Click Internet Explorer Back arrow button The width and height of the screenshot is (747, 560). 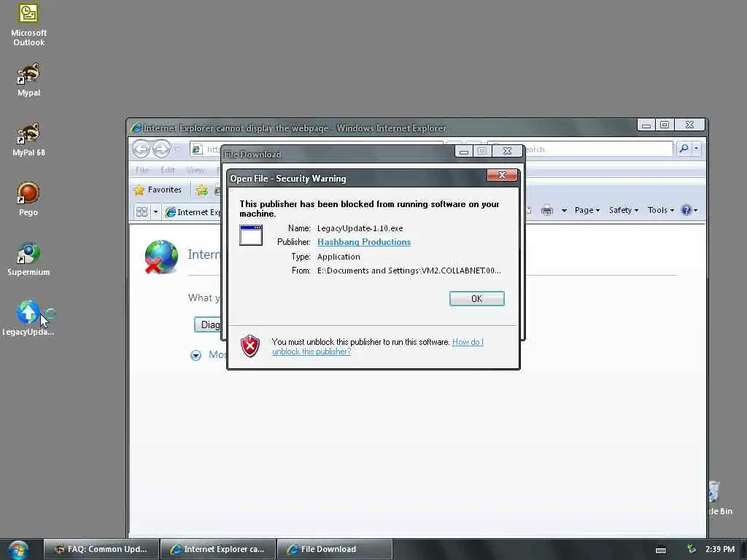coord(141,149)
